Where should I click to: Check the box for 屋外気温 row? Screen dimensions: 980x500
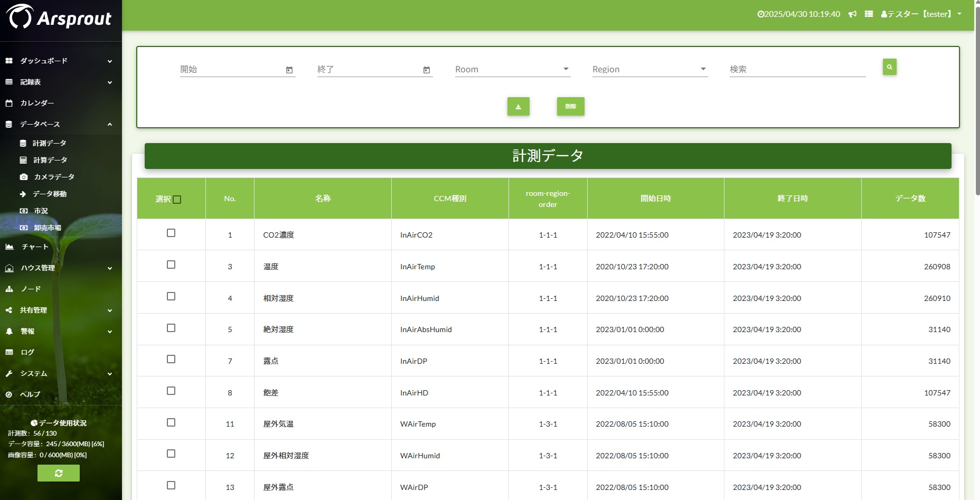(x=171, y=422)
